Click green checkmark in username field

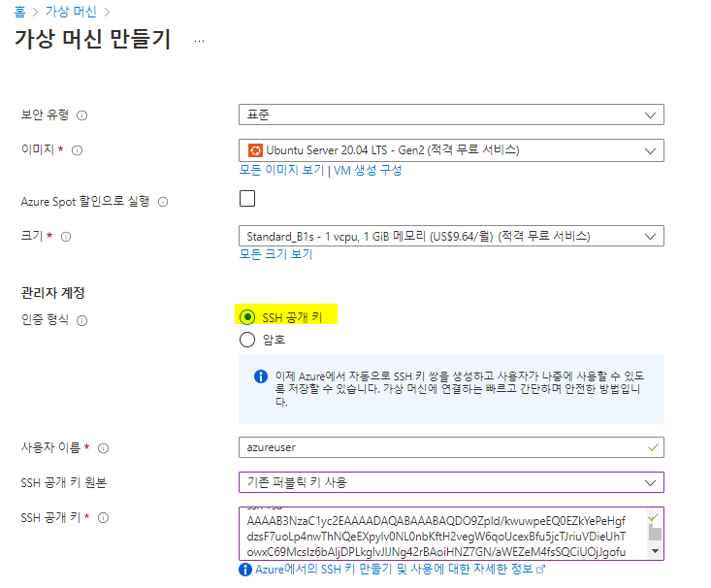[653, 447]
